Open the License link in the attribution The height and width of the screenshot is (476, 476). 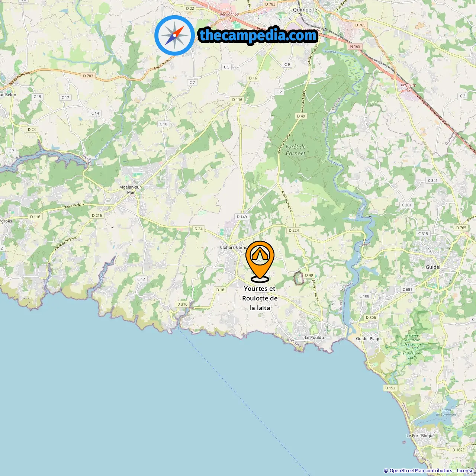[465, 471]
